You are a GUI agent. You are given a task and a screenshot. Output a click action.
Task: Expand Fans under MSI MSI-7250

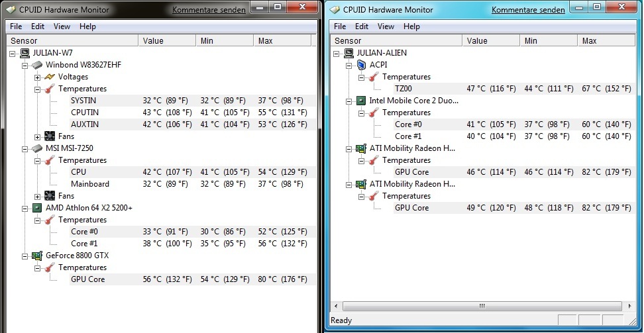(37, 196)
